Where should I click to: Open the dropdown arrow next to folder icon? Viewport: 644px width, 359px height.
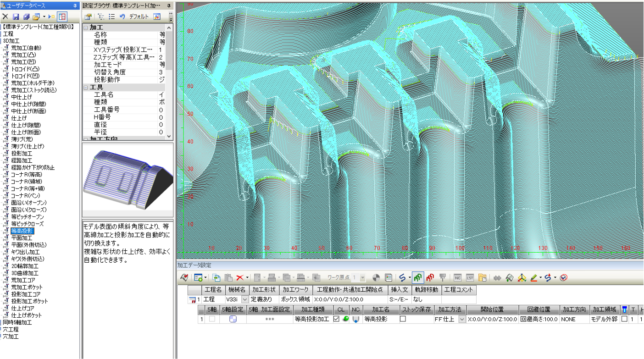pos(44,17)
